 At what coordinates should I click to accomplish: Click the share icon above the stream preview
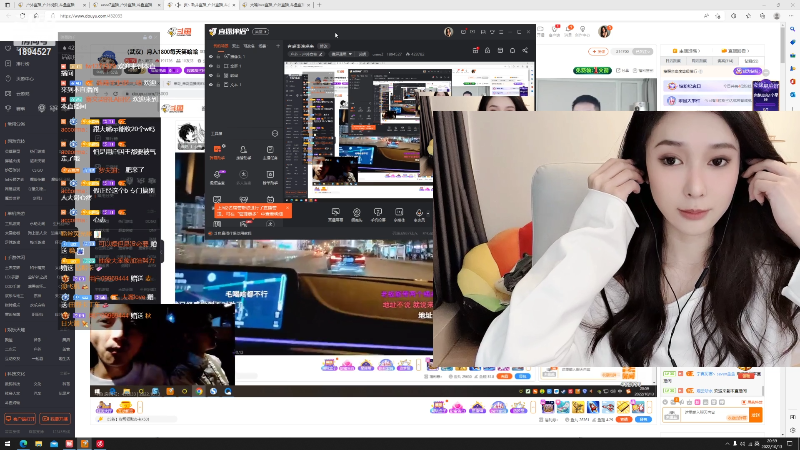pyautogui.click(x=525, y=50)
